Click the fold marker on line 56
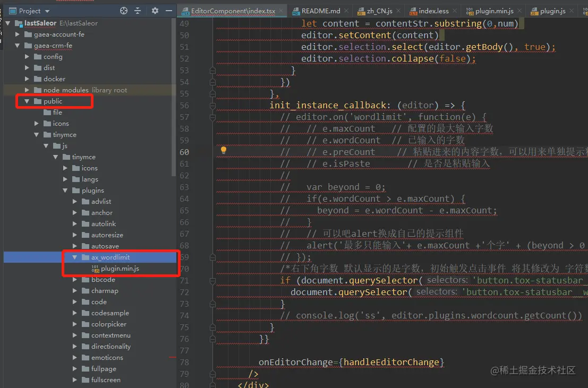This screenshot has width=588, height=388. (212, 106)
